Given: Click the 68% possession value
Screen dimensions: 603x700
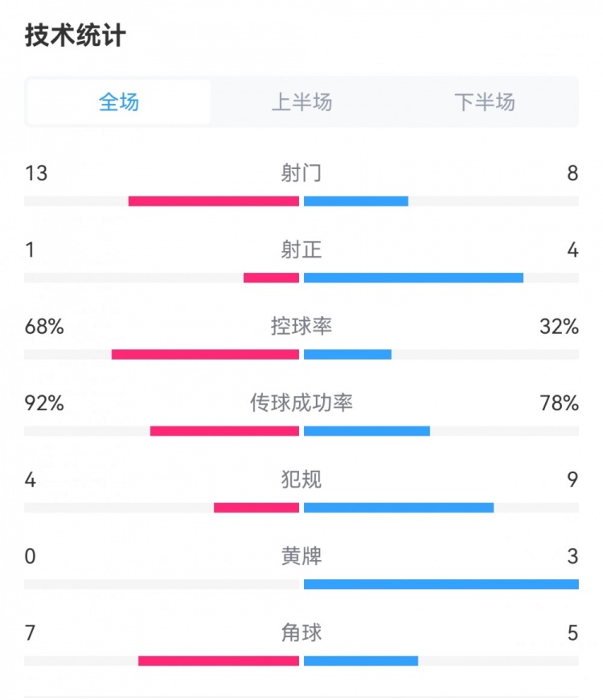Looking at the screenshot, I should click(44, 327).
